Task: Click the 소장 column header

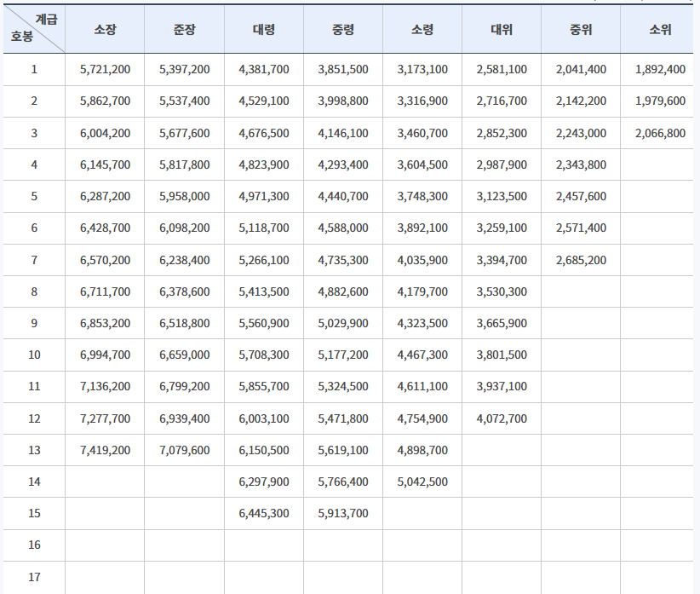Action: click(105, 30)
